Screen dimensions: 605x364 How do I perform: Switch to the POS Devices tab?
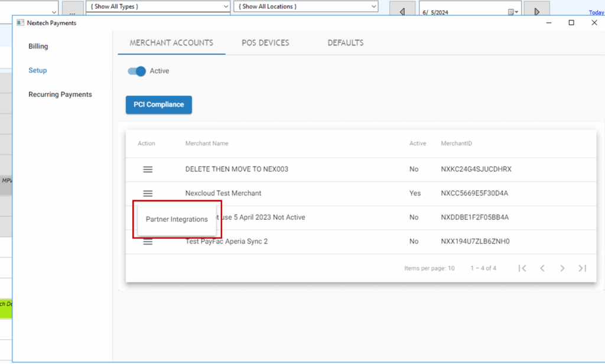click(x=265, y=43)
